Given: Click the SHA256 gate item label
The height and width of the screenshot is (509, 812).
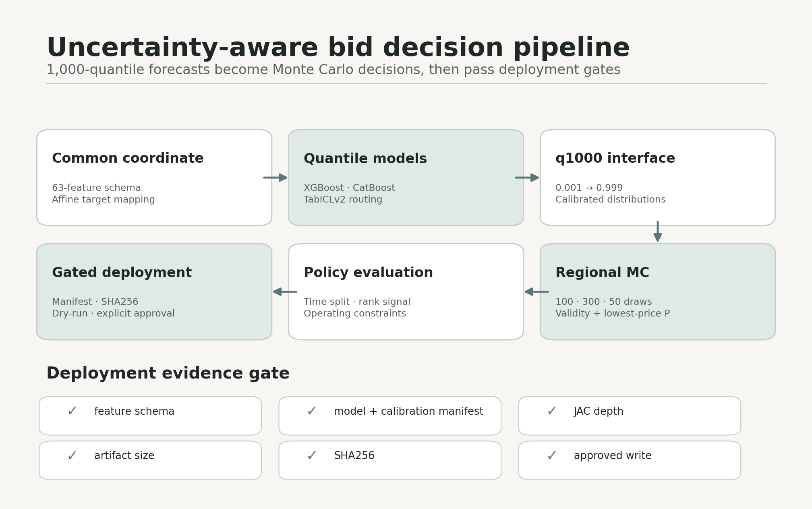Looking at the screenshot, I should 354,456.
